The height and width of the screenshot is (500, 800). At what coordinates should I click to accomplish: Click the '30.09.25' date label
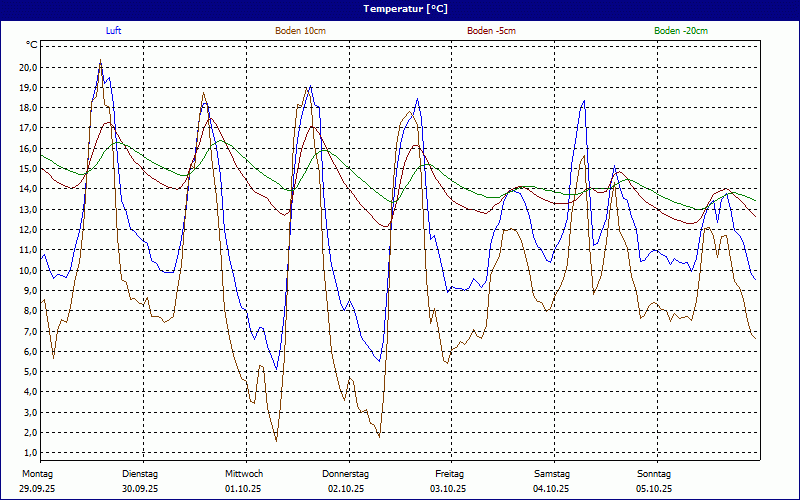[140, 489]
